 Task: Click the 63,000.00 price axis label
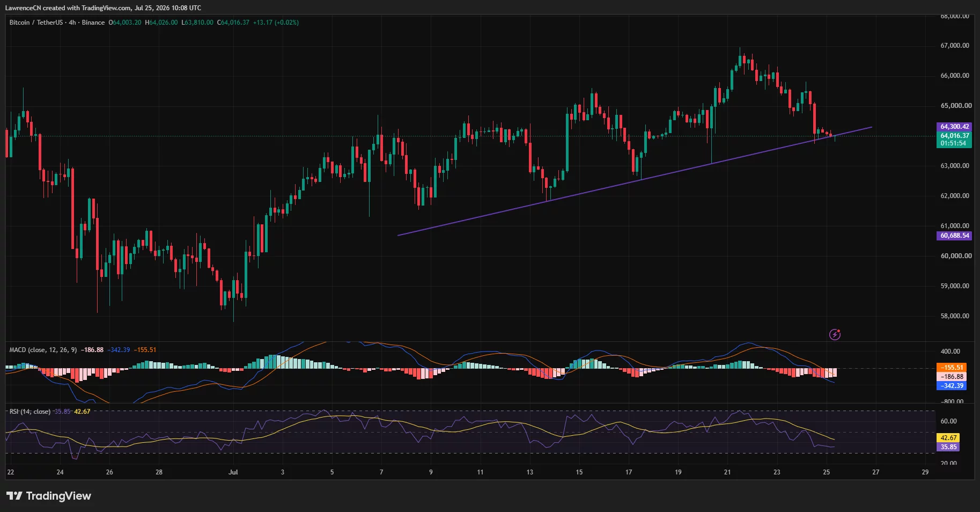click(955, 166)
